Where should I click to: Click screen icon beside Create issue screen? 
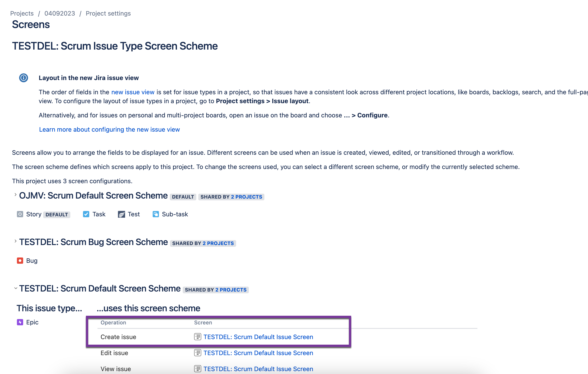coord(197,337)
